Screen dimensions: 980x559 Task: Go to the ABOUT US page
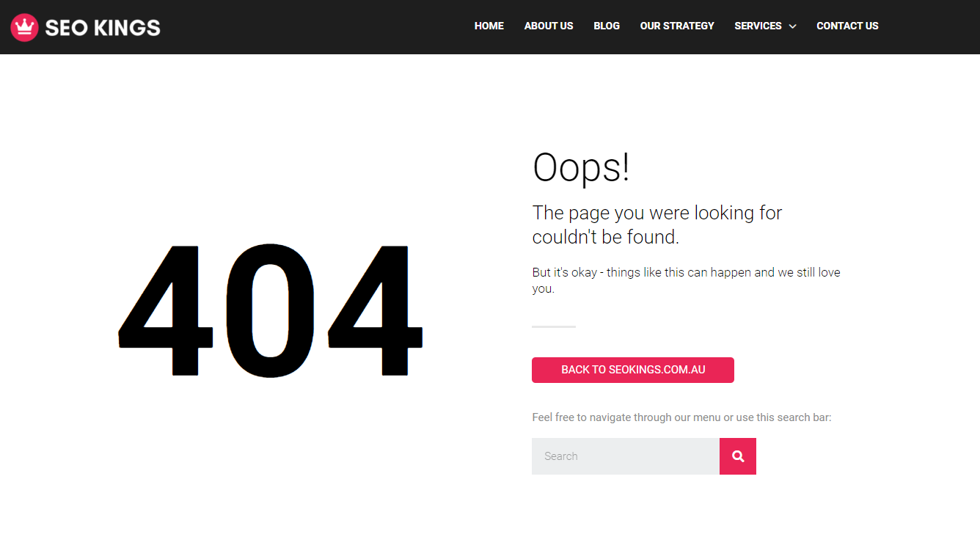pos(549,26)
